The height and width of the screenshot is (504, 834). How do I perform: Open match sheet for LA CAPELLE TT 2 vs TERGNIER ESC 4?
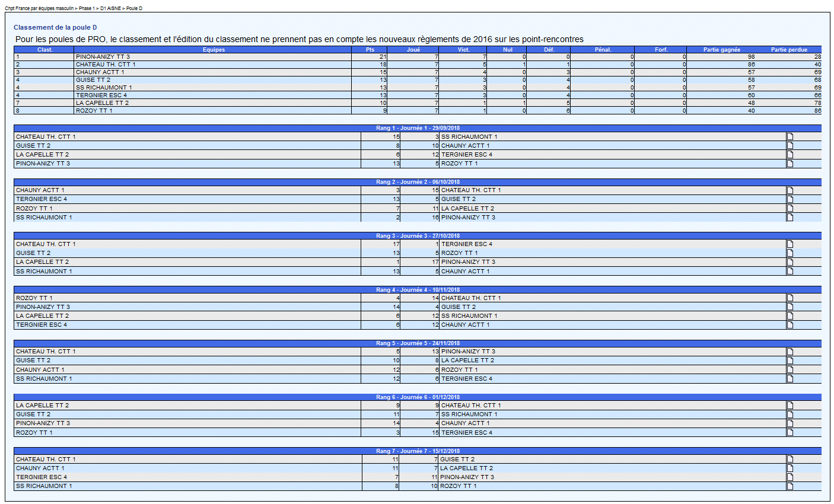click(x=790, y=154)
